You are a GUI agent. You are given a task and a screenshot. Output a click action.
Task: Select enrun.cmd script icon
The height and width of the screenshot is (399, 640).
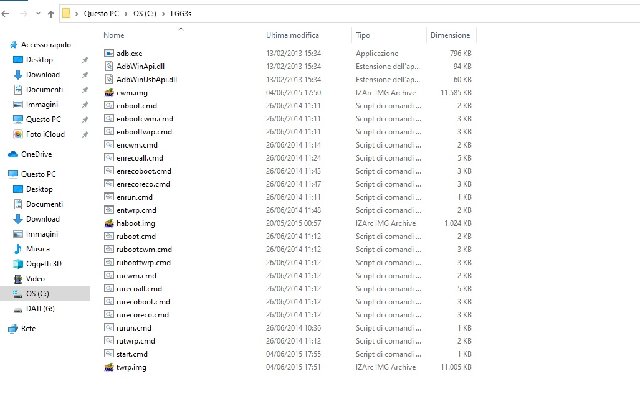tap(109, 197)
